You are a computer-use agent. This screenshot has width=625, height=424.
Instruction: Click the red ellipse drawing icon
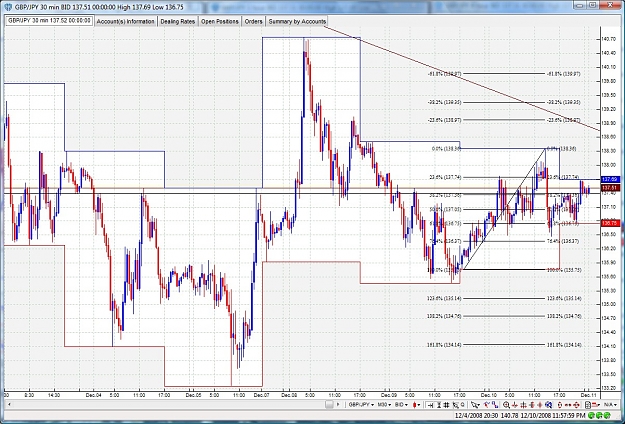(x=560, y=405)
